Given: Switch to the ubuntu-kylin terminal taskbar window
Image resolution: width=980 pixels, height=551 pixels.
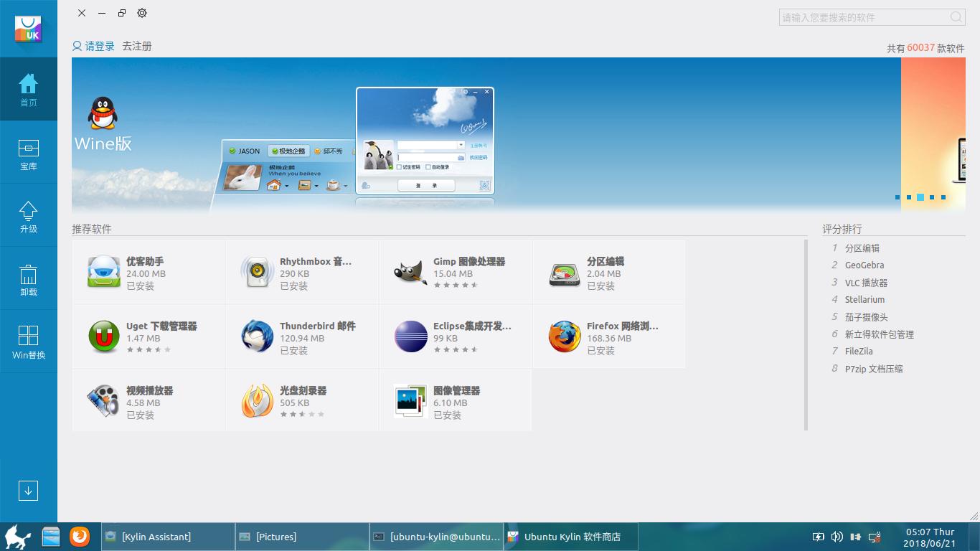Looking at the screenshot, I should click(436, 537).
